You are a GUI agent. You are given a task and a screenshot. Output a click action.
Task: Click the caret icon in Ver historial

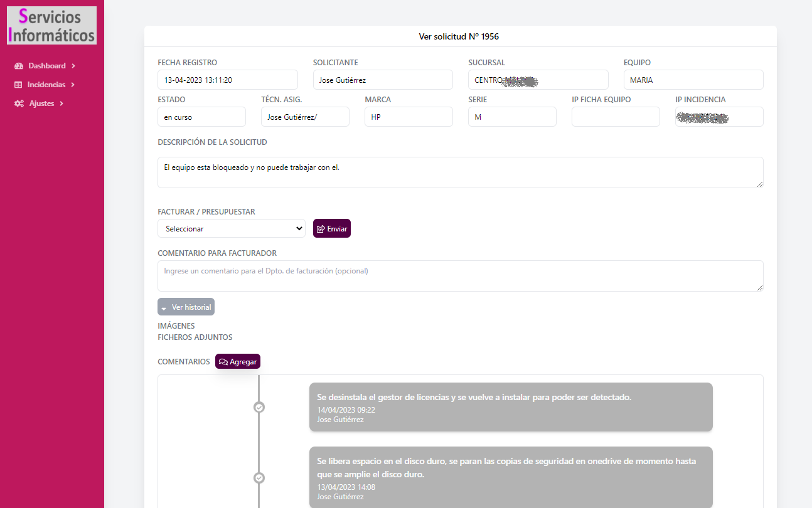coord(164,308)
